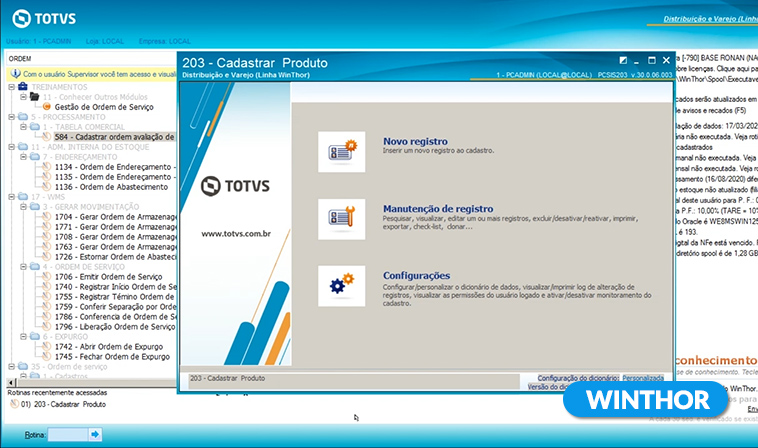
Task: Click the icon next to 1742 Abrir Ordem de Expurgo
Action: pos(46,346)
